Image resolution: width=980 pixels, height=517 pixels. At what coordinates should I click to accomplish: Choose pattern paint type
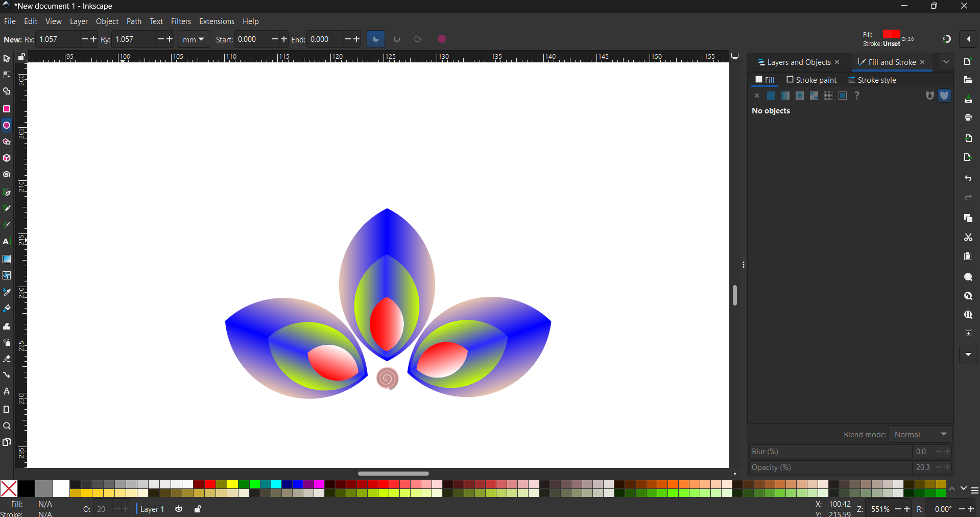(x=828, y=96)
